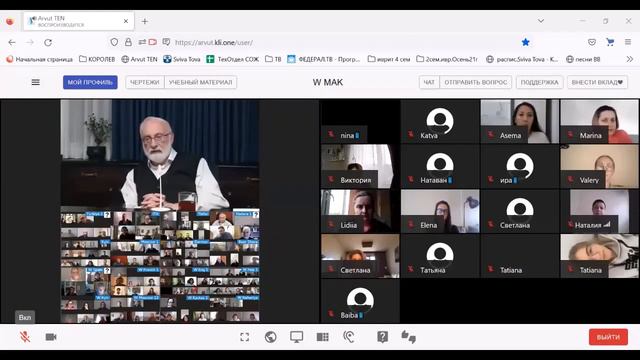Screen dimensions: 640x360
Task: Open a new tab with the plus button
Action: pos(144,21)
